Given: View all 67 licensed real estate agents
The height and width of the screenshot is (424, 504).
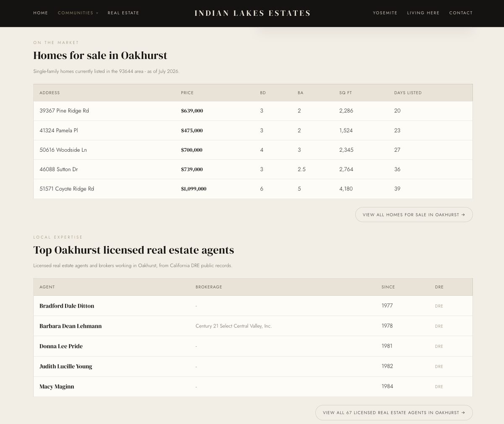Looking at the screenshot, I should [x=394, y=413].
